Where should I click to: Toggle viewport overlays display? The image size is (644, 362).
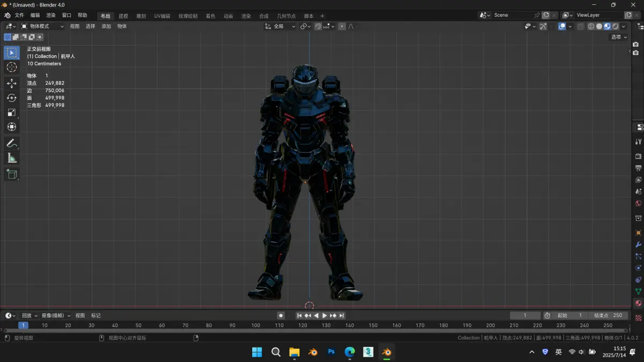(x=562, y=26)
